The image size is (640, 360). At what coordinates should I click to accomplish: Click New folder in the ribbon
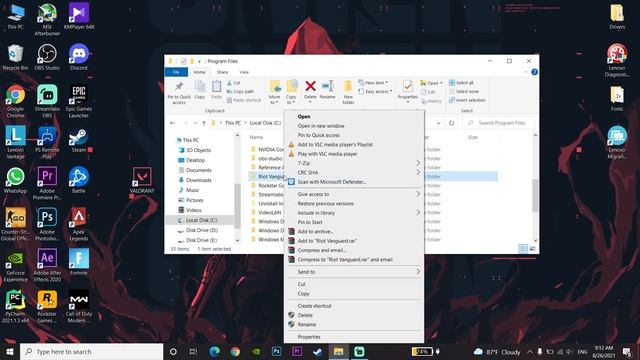(348, 93)
